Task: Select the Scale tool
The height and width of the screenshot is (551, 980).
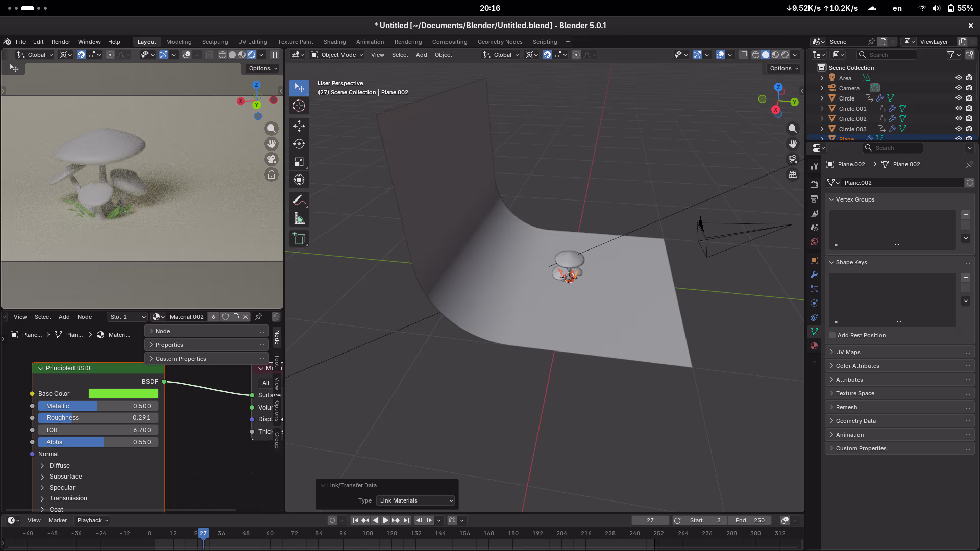Action: pos(299,162)
